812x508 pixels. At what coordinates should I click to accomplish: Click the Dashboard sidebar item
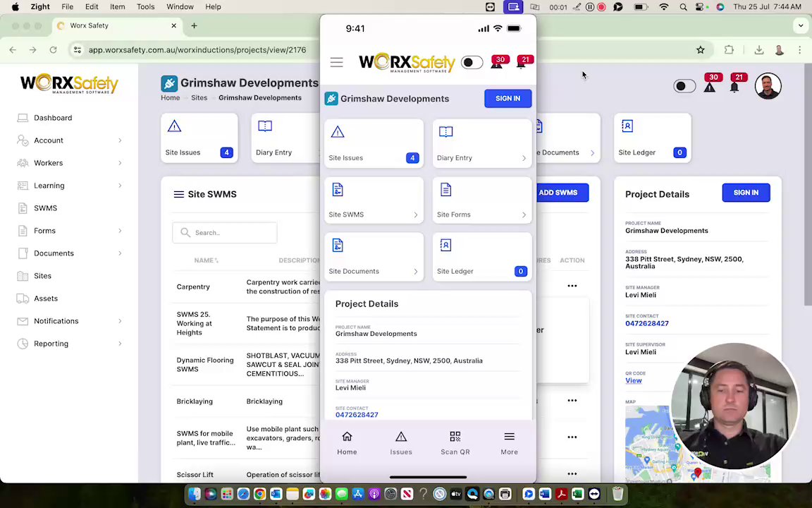pos(53,118)
